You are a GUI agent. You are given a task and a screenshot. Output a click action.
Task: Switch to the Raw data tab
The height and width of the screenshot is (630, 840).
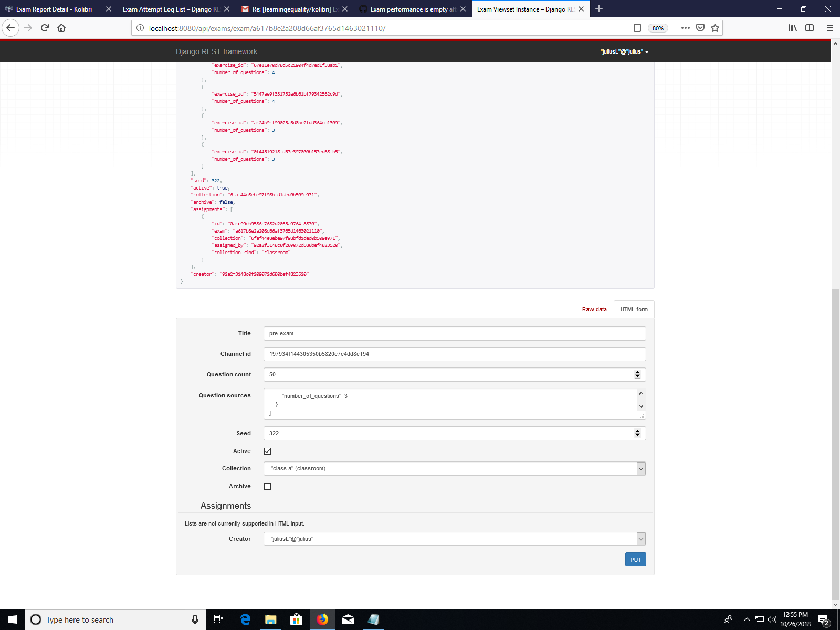tap(594, 309)
